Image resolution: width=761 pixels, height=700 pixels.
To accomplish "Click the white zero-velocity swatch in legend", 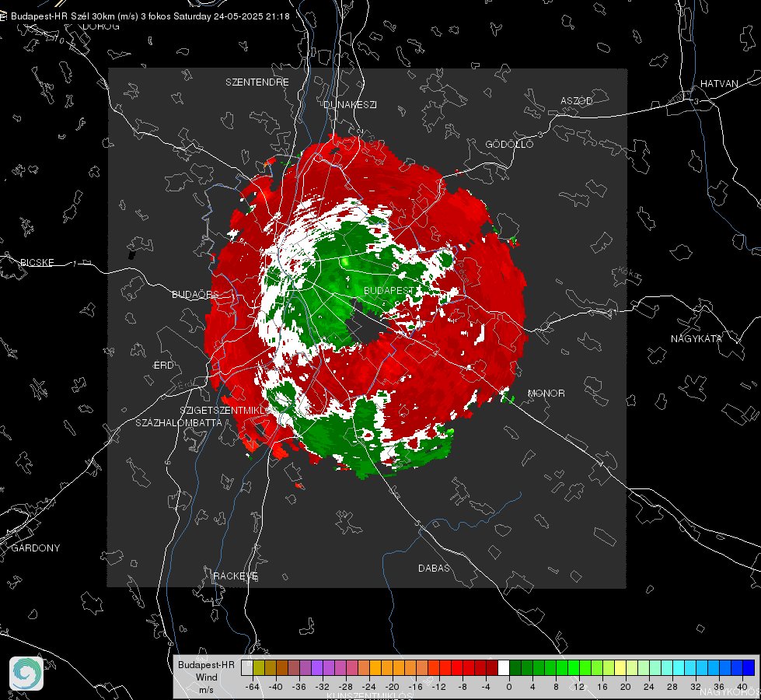I will tap(504, 668).
